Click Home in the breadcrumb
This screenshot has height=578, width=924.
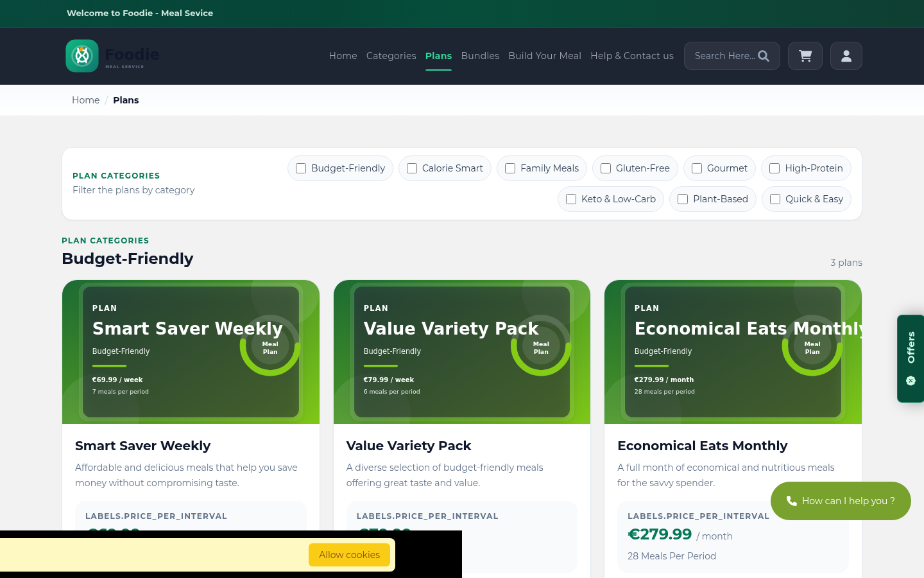pos(85,100)
